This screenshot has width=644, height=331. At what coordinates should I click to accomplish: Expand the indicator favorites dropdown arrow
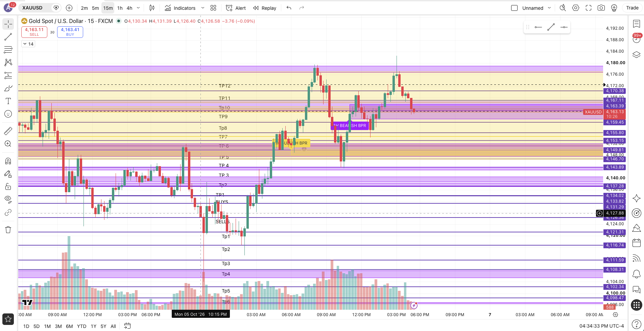tap(203, 8)
